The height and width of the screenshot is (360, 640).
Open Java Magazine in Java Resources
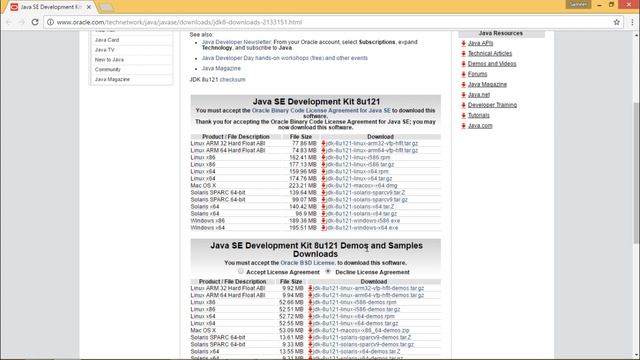487,84
